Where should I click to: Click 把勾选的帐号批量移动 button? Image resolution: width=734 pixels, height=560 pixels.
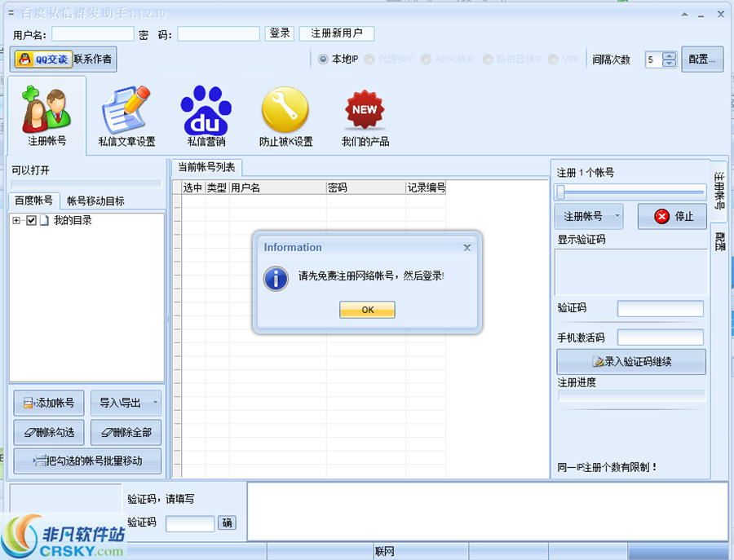(x=87, y=461)
